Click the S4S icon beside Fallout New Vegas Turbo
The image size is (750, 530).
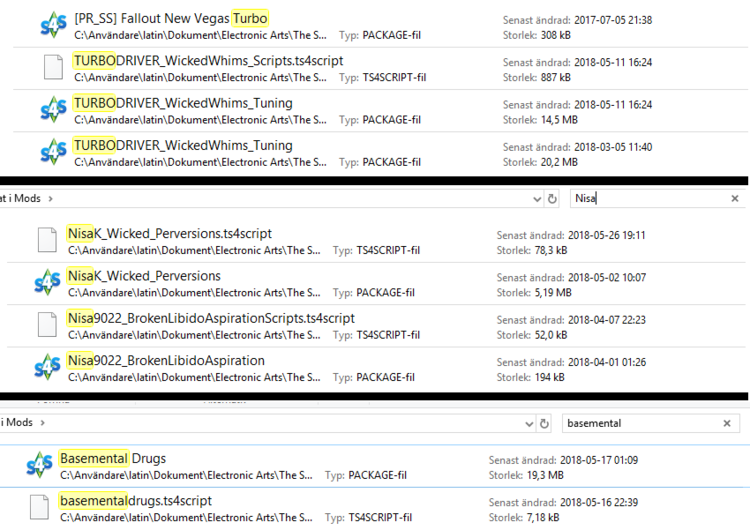point(53,25)
